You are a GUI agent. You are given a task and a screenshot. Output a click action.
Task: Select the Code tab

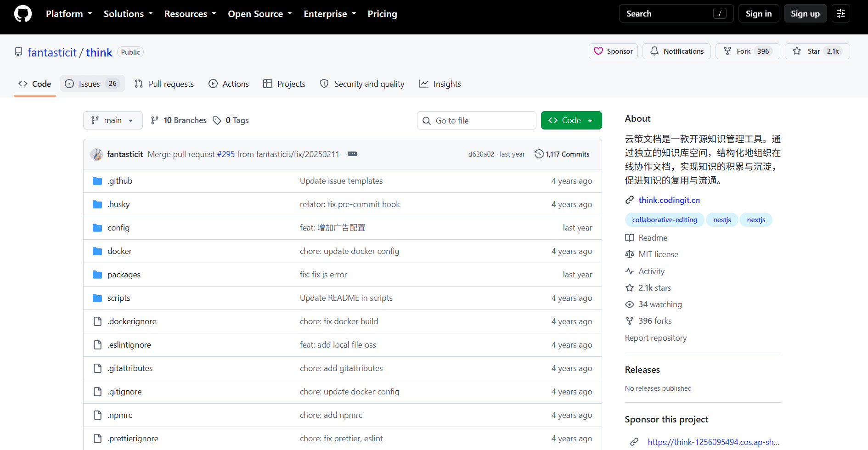coord(34,84)
